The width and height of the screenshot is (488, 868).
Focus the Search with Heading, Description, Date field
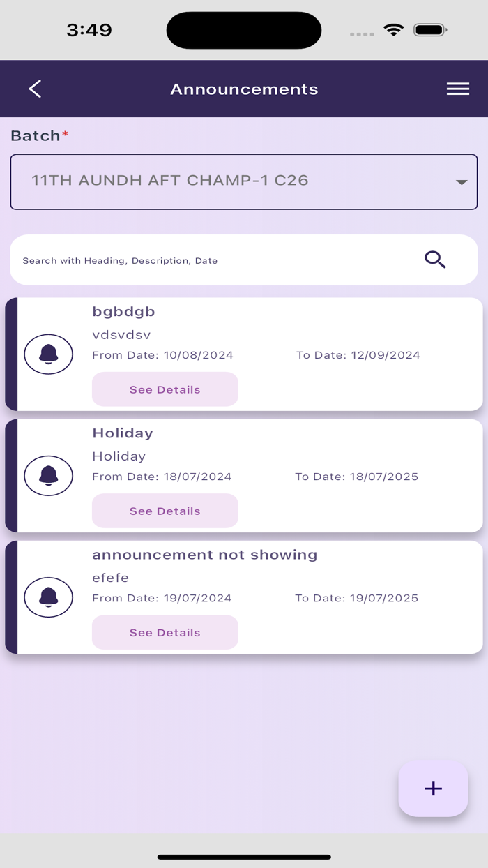tap(244, 260)
